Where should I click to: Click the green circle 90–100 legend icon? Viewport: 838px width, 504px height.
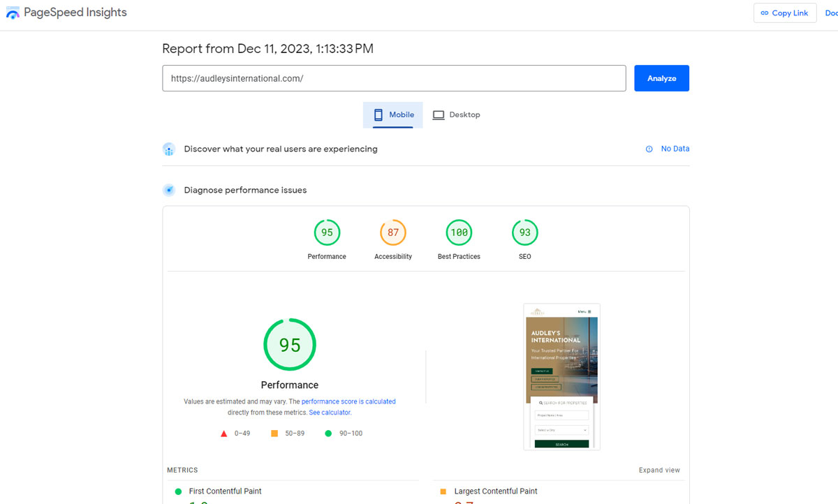click(328, 433)
